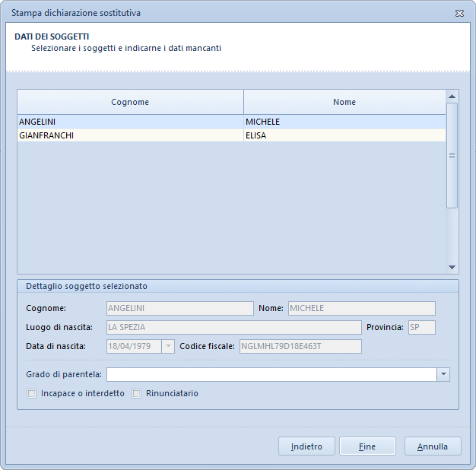This screenshot has width=476, height=470.
Task: Click the Grado di parentela input field
Action: point(271,374)
